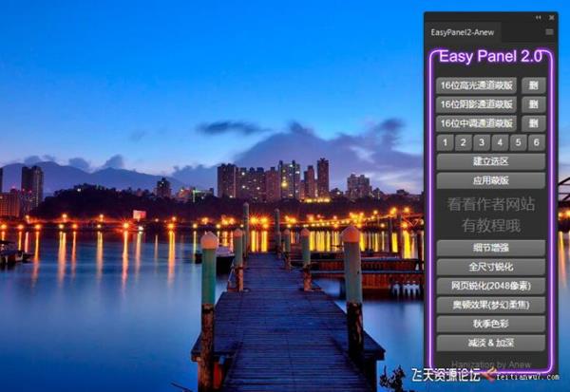Pick the number 6 button
570x392 pixels.
pyautogui.click(x=537, y=142)
